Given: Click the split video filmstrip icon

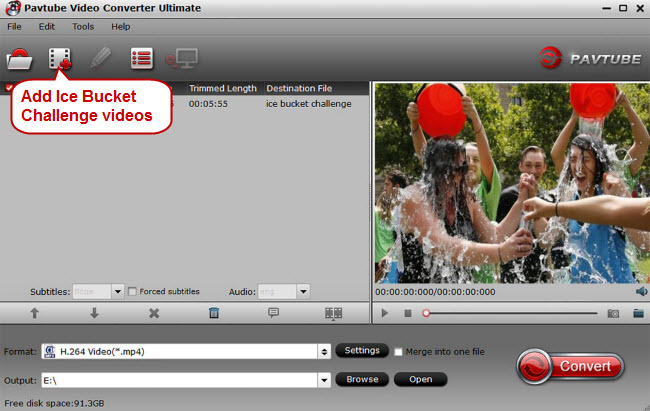Looking at the screenshot, I should (x=333, y=313).
